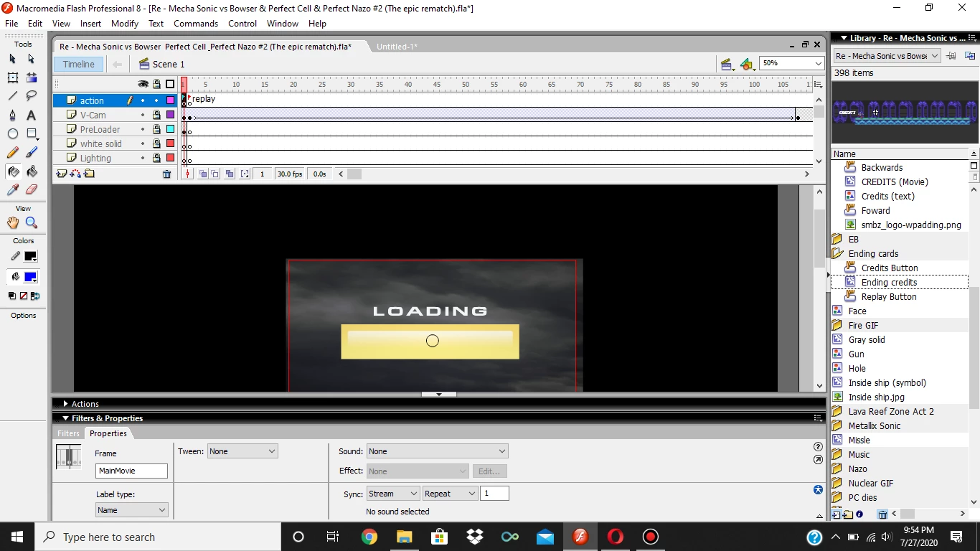Open the blue fill color swatch
980x551 pixels.
click(x=31, y=277)
